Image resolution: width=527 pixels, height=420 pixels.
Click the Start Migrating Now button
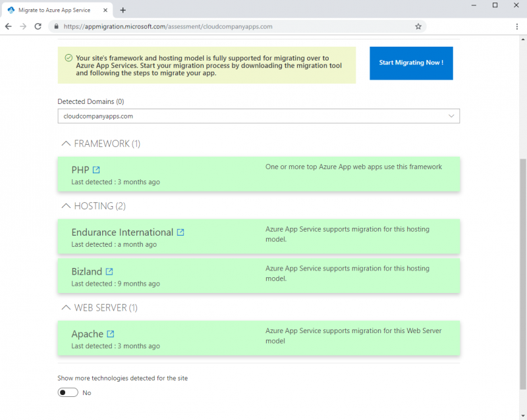(x=411, y=63)
